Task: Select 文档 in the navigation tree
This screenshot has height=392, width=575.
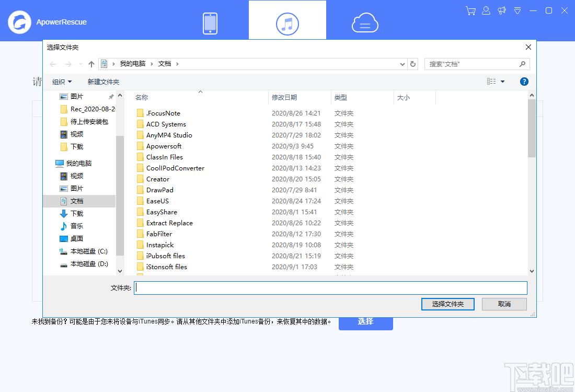Action: [79, 201]
